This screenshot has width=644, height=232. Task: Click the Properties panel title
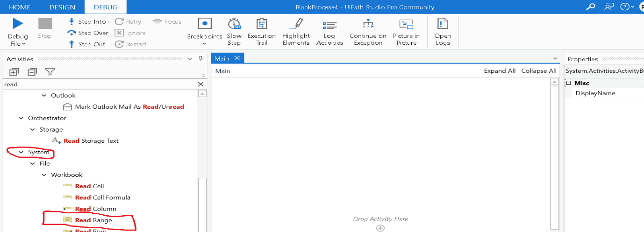582,59
